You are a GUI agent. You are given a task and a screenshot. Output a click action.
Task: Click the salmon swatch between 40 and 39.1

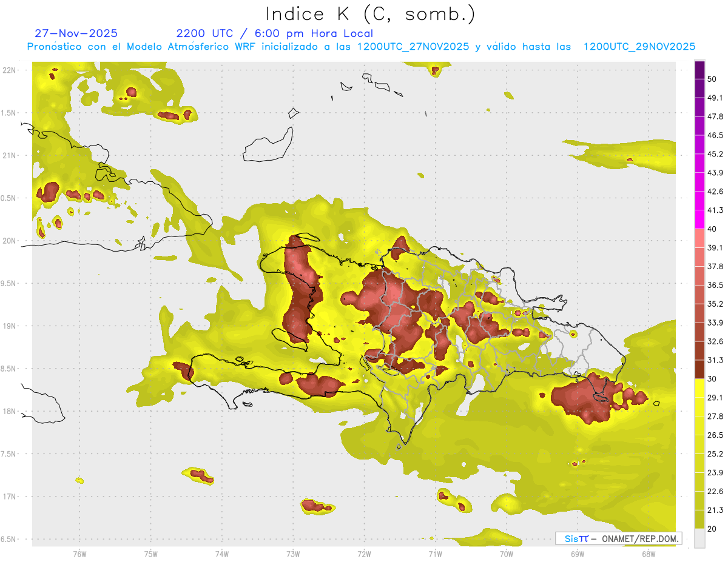[x=699, y=238]
